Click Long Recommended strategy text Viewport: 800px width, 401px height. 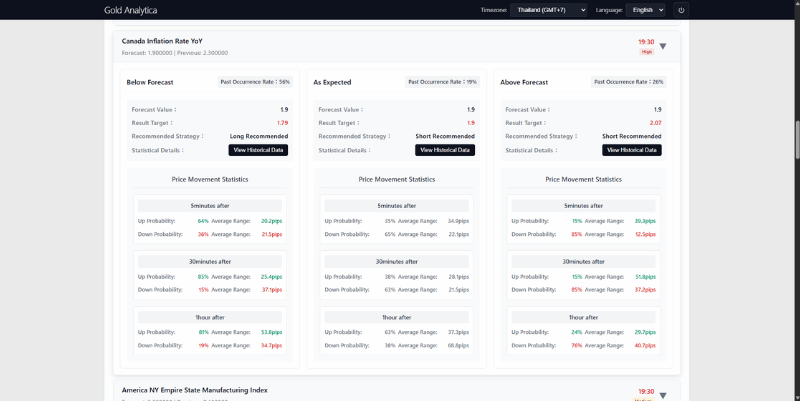[259, 136]
